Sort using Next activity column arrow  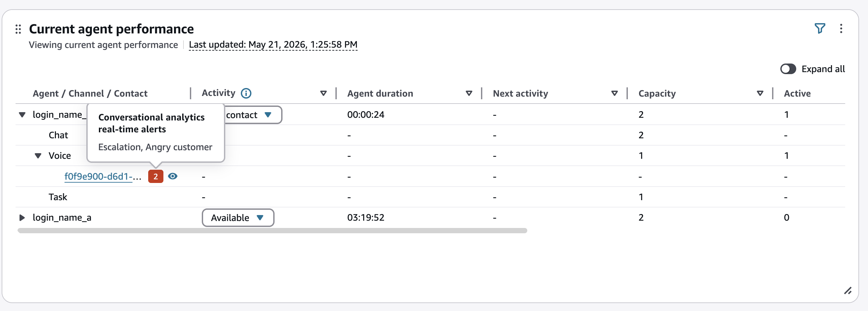tap(614, 93)
